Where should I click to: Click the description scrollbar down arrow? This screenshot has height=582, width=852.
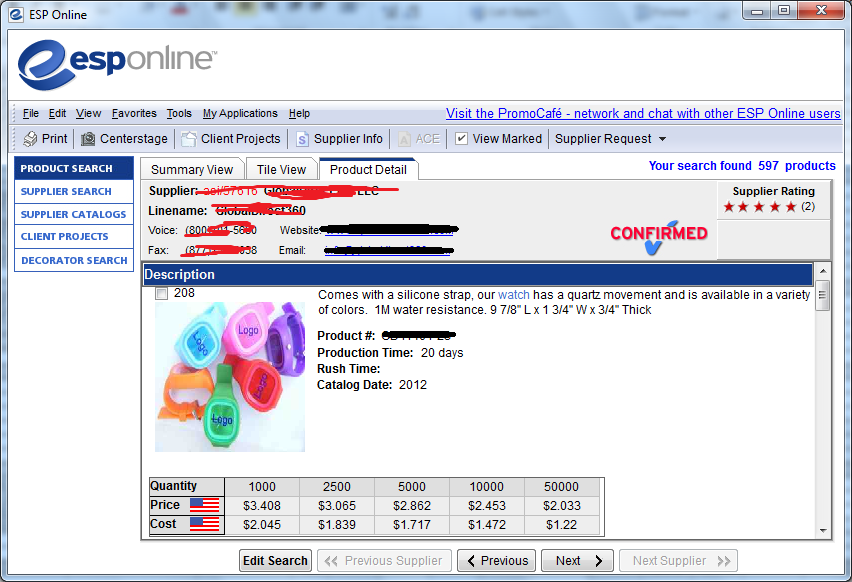click(823, 531)
